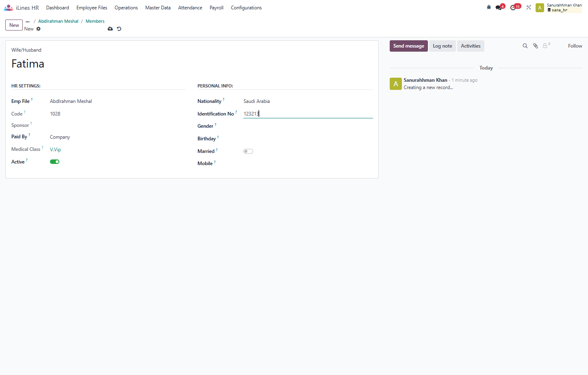588x375 pixels.
Task: Save the record with the cloud upload icon
Action: coord(110,29)
